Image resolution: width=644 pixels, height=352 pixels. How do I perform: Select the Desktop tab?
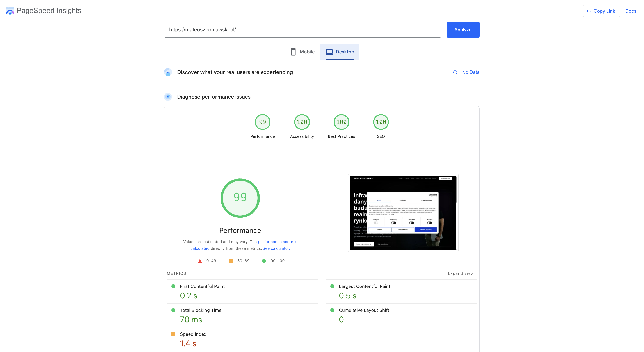340,52
